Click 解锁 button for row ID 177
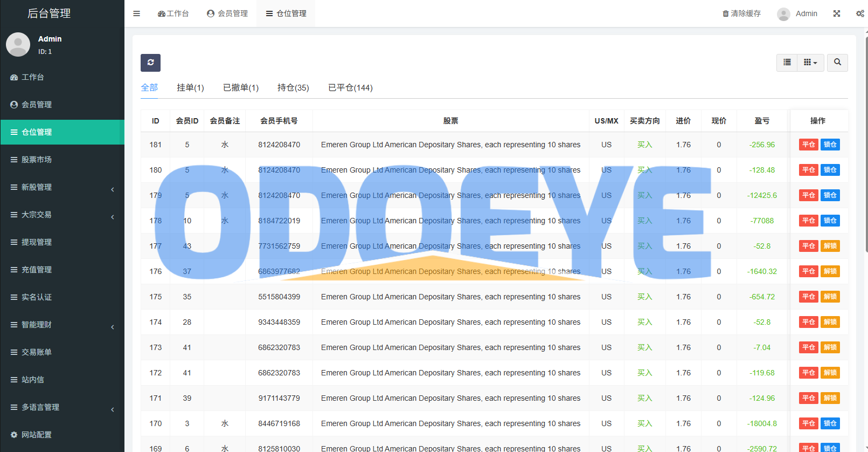Viewport: 868px width, 452px height. pyautogui.click(x=830, y=246)
